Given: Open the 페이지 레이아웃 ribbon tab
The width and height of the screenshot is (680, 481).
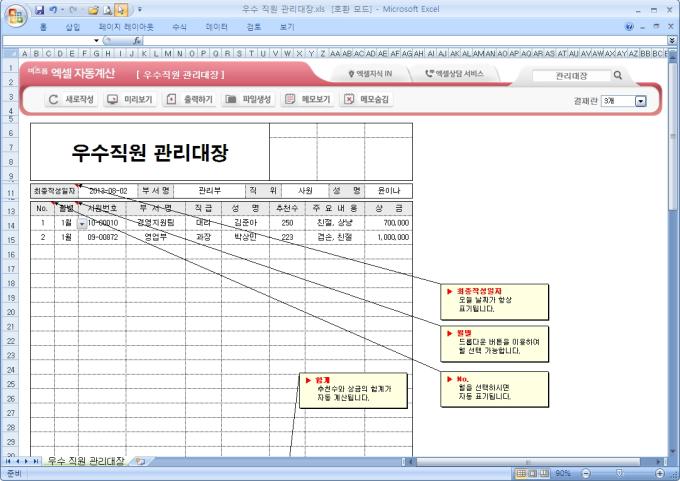Looking at the screenshot, I should [x=126, y=27].
